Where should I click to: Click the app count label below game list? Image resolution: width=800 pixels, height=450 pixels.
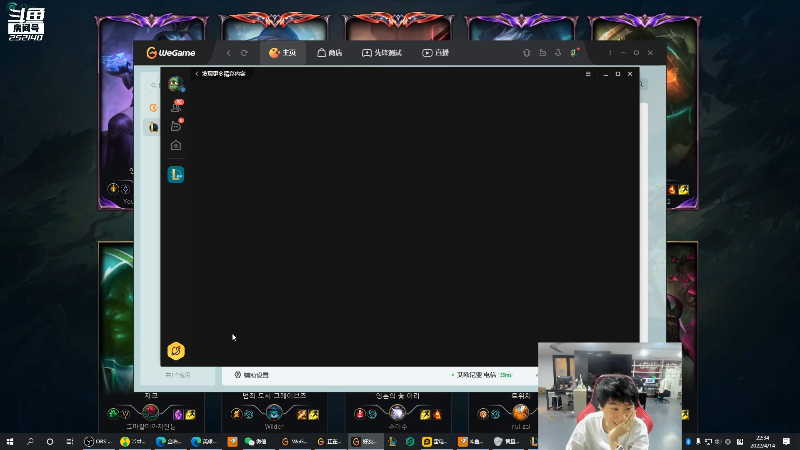(x=178, y=375)
